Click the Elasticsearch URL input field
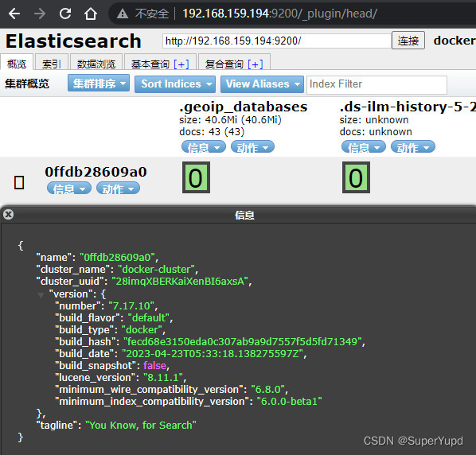This screenshot has width=476, height=455. (276, 41)
